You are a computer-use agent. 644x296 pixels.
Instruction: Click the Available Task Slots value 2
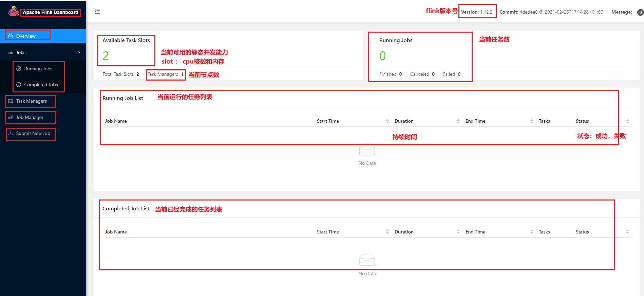[x=106, y=56]
